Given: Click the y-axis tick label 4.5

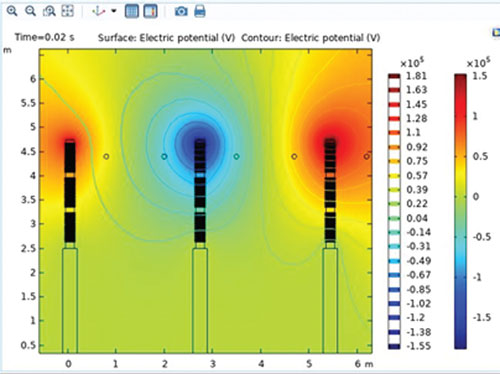Looking at the screenshot, I should (x=28, y=152).
